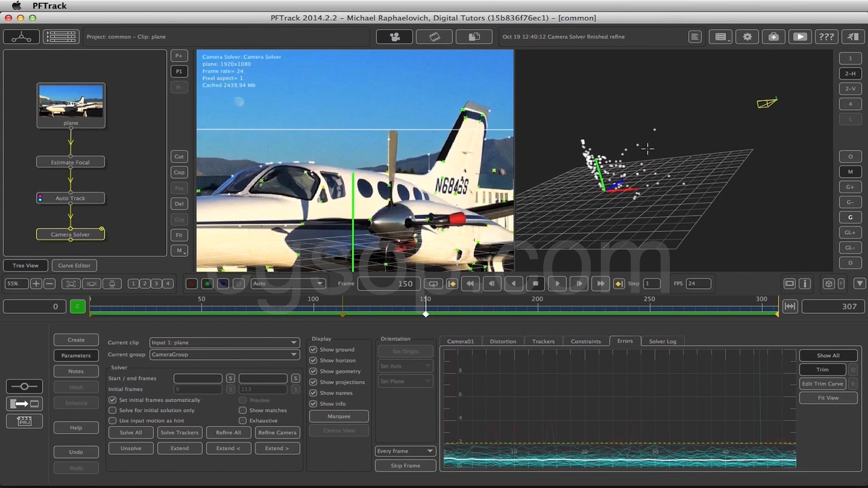Switch to the Solver Log tab

click(663, 342)
